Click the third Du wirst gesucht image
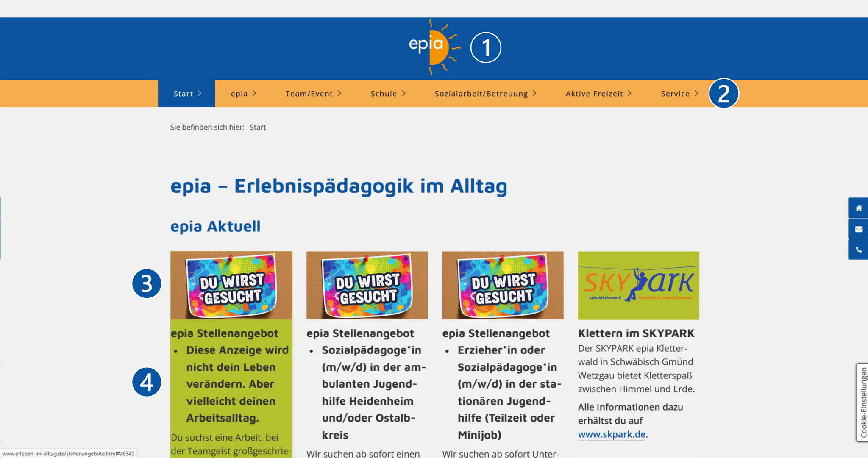868x458 pixels. pos(503,285)
